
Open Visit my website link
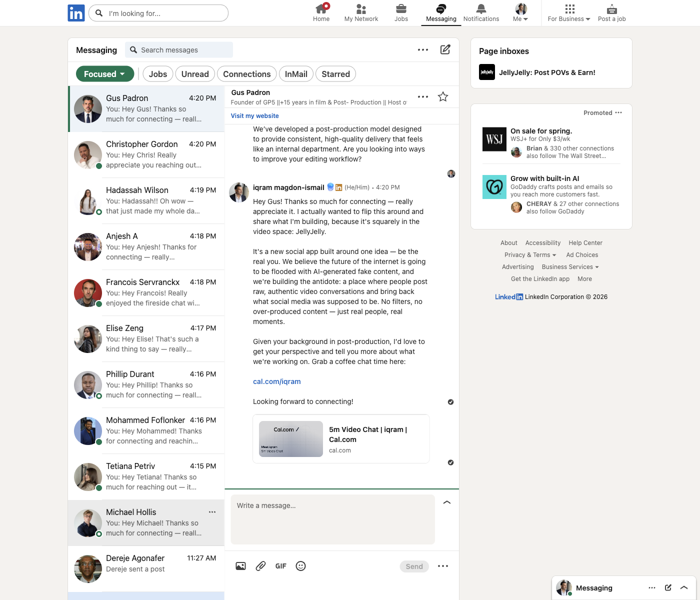255,116
